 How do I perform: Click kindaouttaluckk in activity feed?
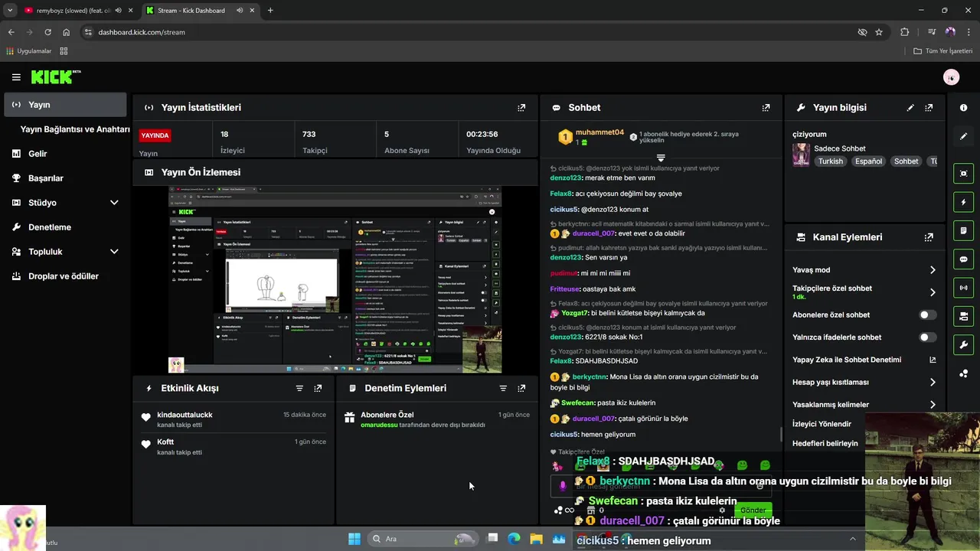[x=185, y=415]
